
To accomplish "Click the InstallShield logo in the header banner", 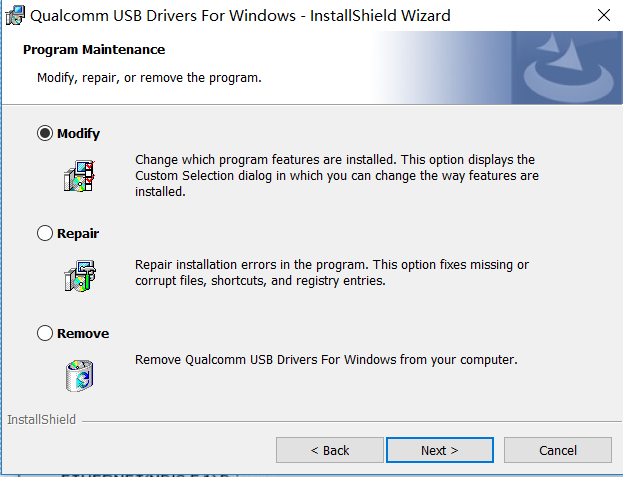I will (567, 69).
